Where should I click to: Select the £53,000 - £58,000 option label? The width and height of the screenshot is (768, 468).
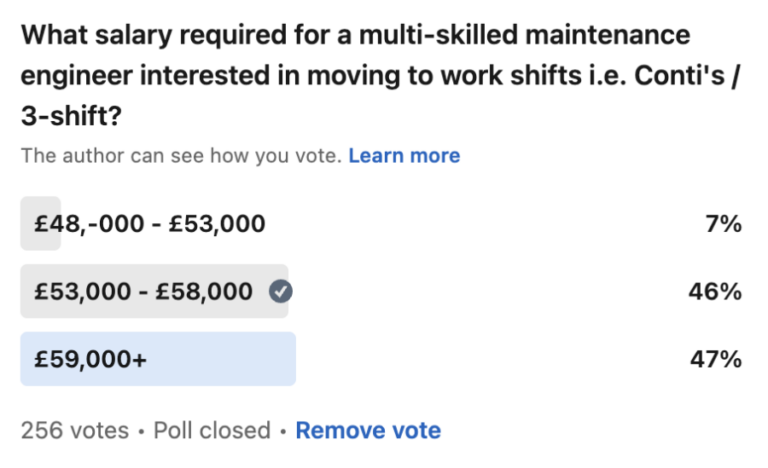click(x=144, y=291)
